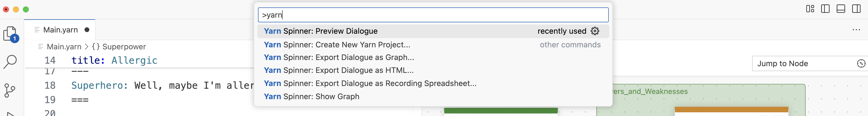
Task: Click the orange node header bar
Action: [731, 110]
